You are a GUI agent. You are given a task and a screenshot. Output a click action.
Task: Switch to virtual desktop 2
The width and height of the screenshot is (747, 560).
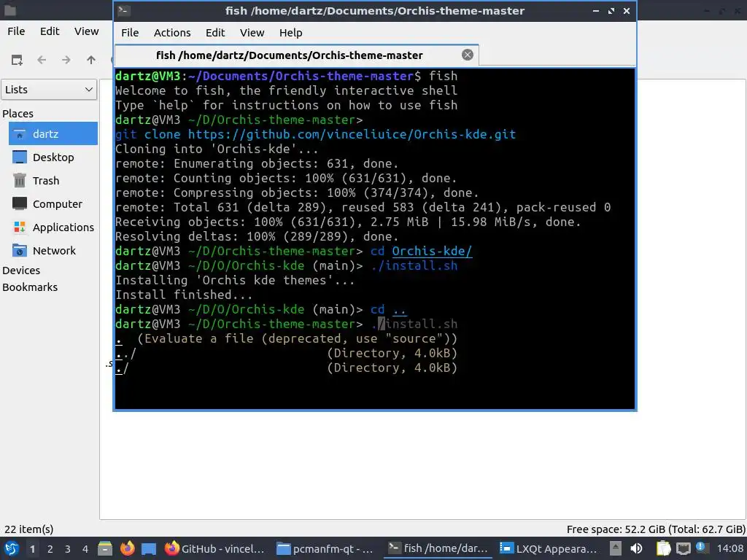click(x=50, y=549)
